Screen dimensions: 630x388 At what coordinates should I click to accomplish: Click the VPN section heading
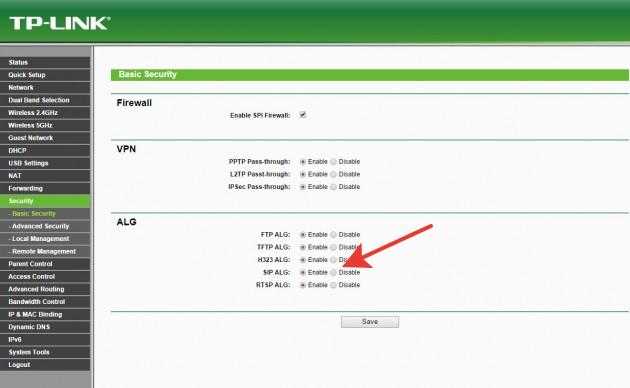click(126, 149)
